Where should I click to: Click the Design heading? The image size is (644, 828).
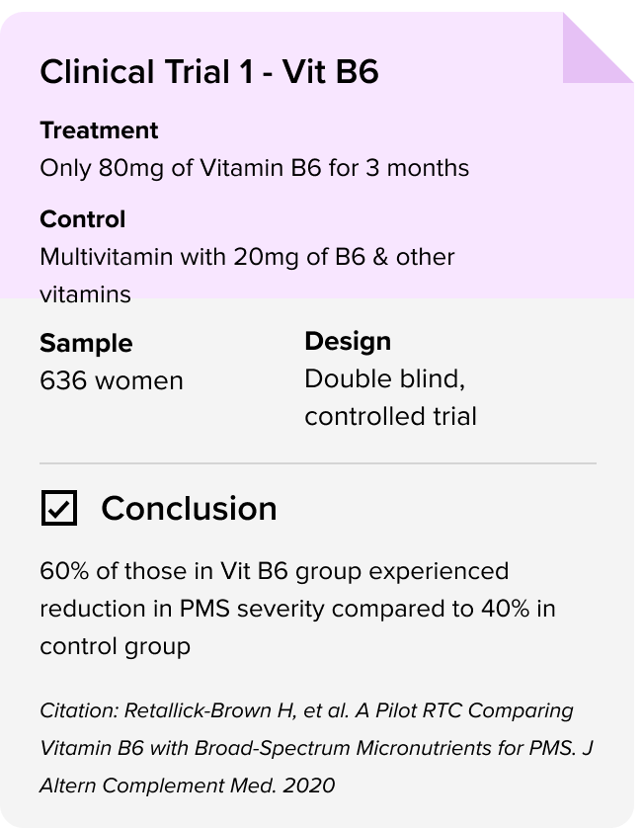348,341
